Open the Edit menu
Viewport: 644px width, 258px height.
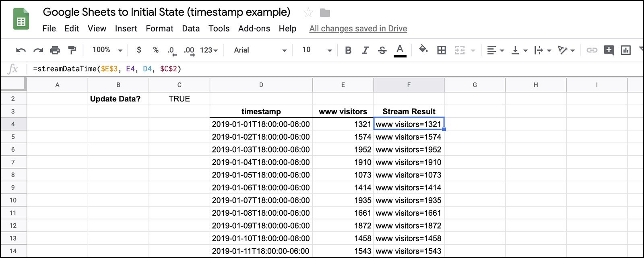coord(72,29)
